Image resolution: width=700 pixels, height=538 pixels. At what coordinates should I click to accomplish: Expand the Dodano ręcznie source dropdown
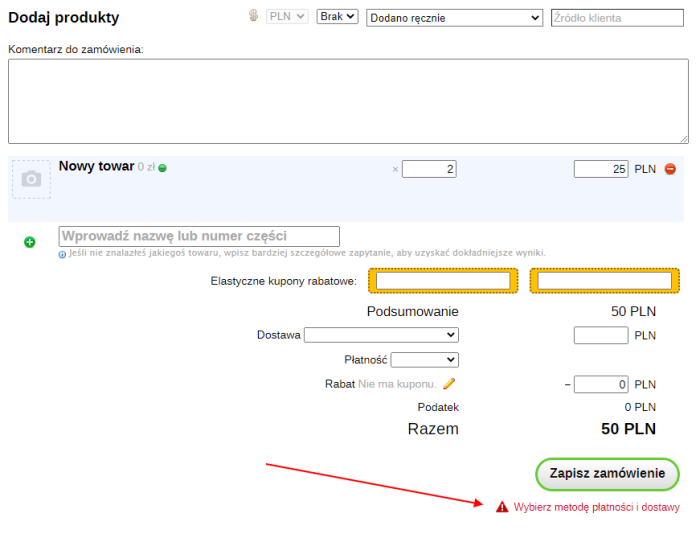point(455,17)
